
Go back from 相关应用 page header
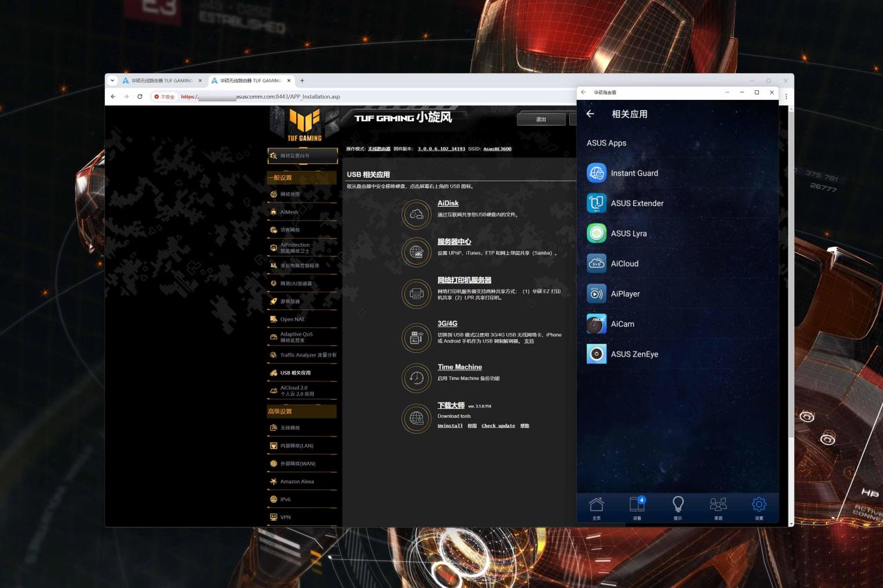[590, 114]
